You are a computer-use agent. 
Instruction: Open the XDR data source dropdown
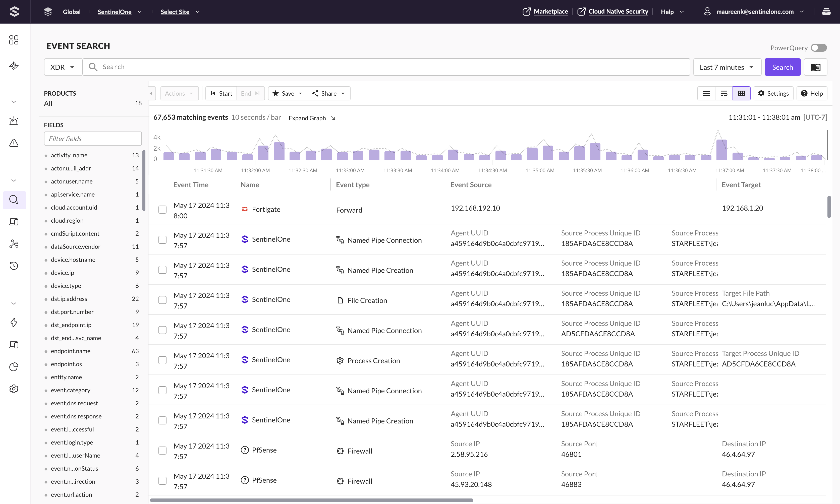(x=63, y=67)
